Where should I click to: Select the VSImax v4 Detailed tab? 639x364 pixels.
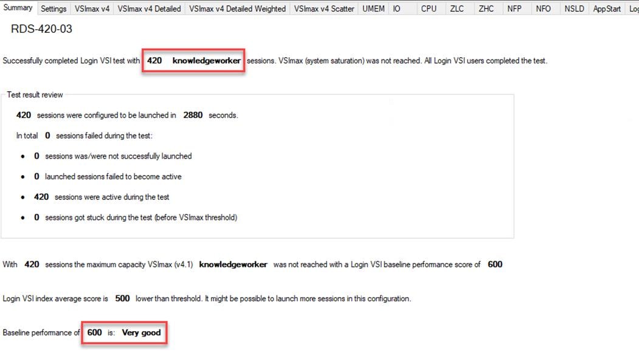coord(149,9)
